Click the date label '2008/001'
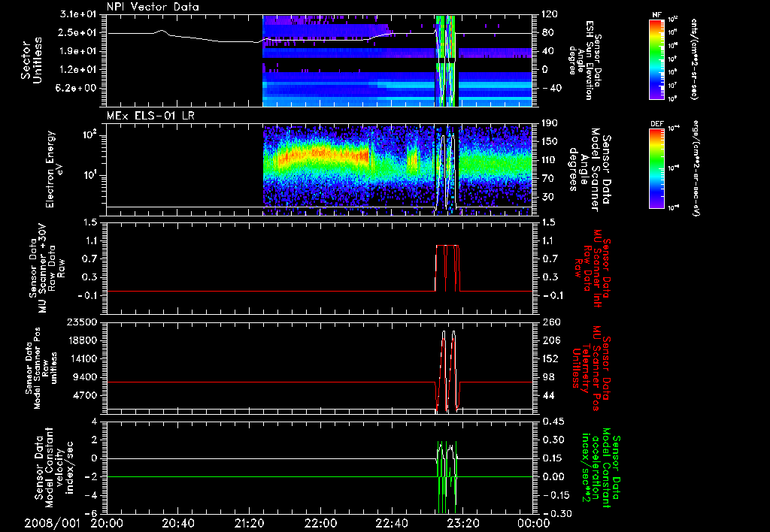Viewport: 770px width, 532px height. click(x=52, y=523)
